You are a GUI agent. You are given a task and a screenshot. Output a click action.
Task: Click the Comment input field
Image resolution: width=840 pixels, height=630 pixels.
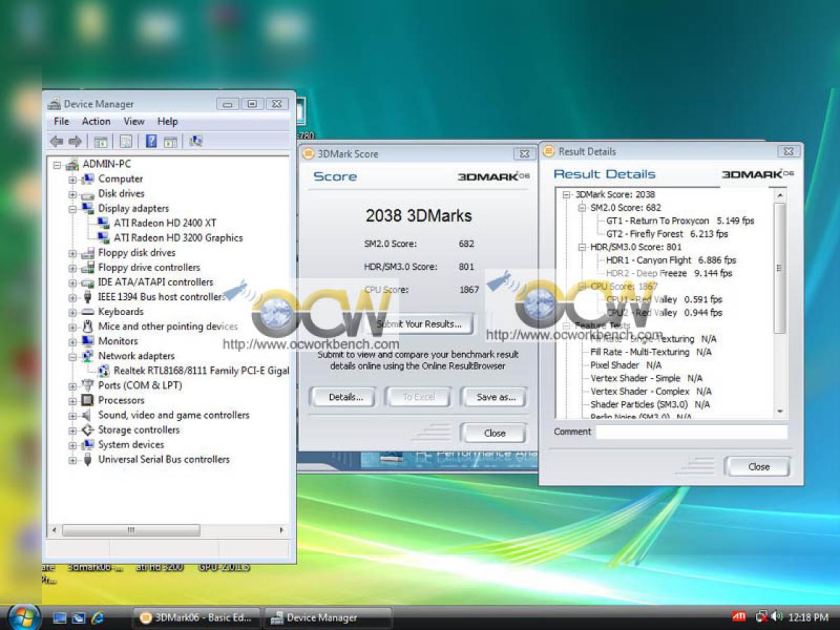(x=691, y=432)
